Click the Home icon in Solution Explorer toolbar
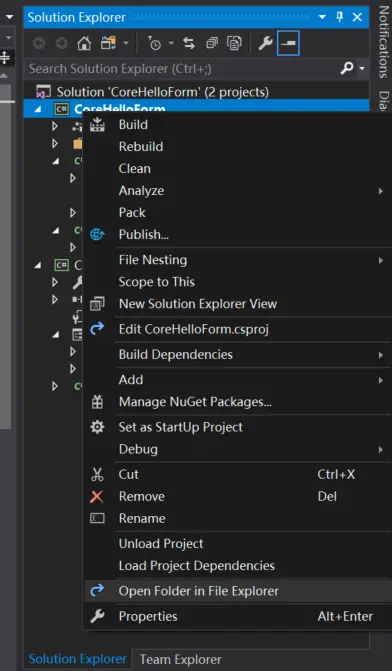 tap(84, 43)
